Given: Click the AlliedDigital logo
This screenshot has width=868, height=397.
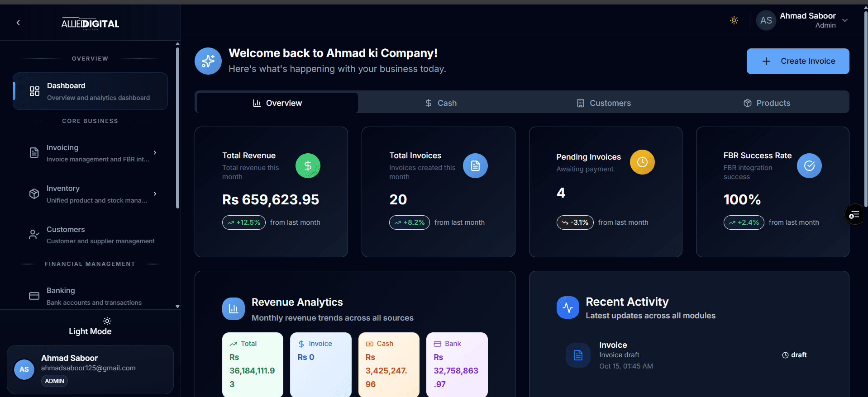Looking at the screenshot, I should pyautogui.click(x=90, y=24).
